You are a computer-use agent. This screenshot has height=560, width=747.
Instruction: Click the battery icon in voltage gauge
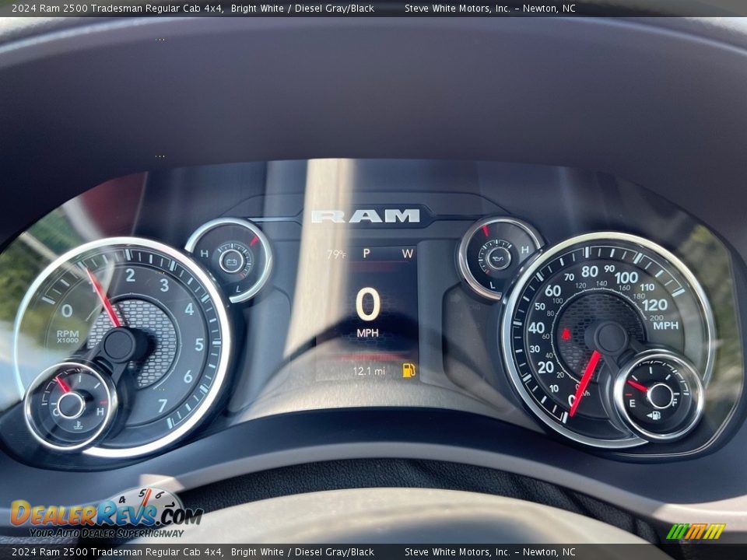pos(232,261)
